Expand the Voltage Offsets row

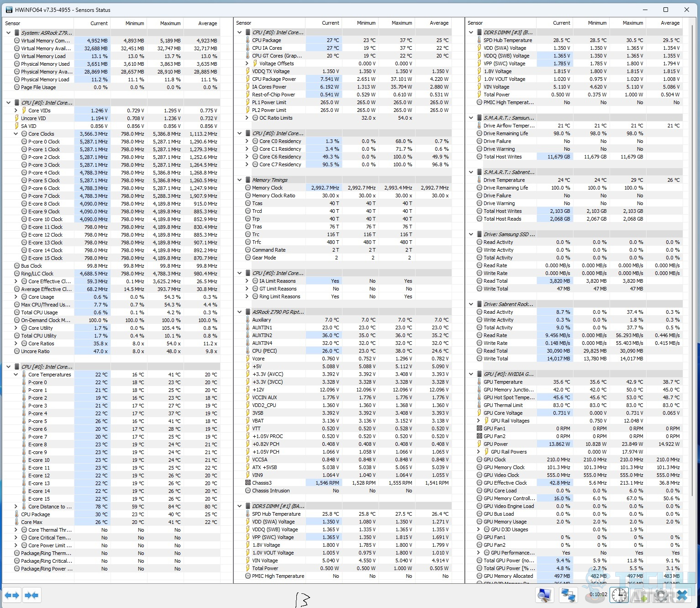tap(247, 63)
